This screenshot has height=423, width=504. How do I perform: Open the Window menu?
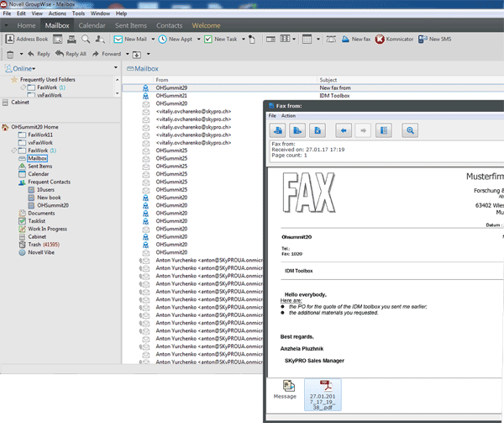(x=100, y=13)
